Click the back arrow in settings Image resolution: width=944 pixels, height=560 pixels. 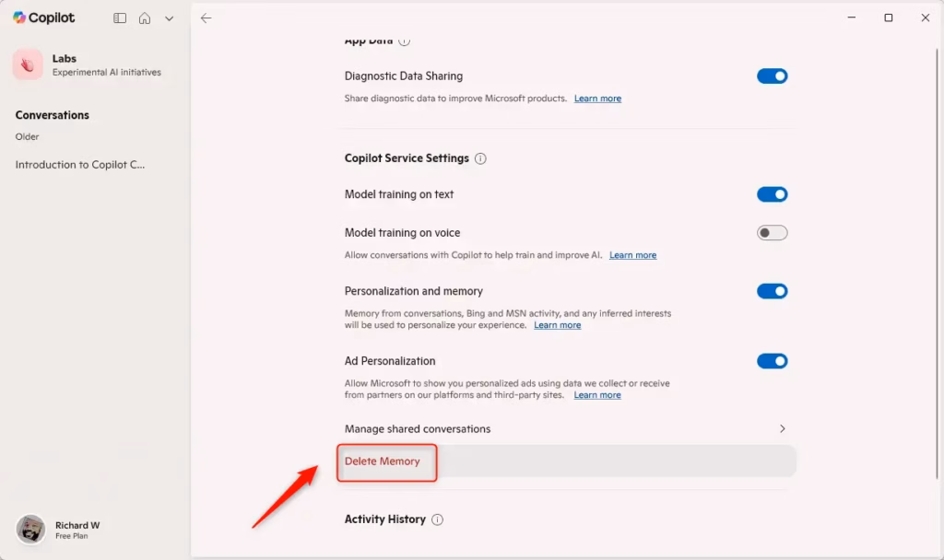tap(206, 17)
